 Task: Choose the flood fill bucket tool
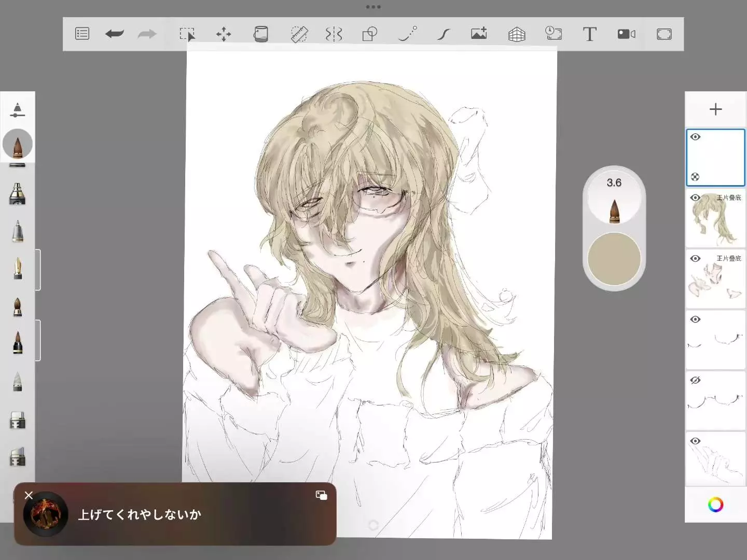click(260, 34)
